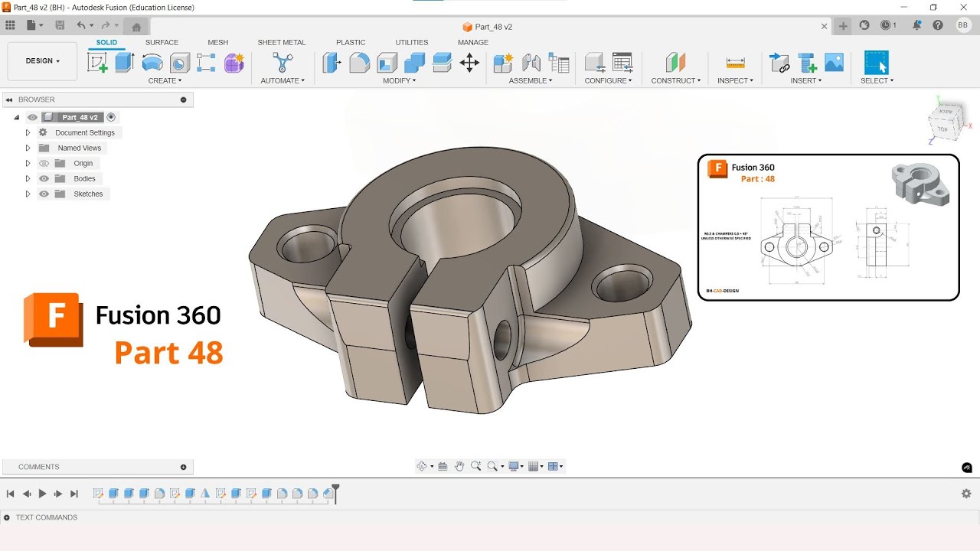Show the Origin folder with eye icon
The height and width of the screenshot is (551, 980).
(44, 163)
